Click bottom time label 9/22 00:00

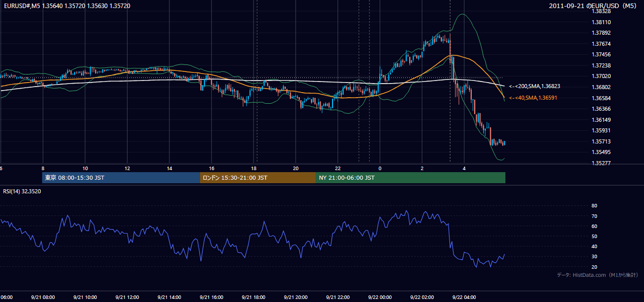click(x=380, y=297)
